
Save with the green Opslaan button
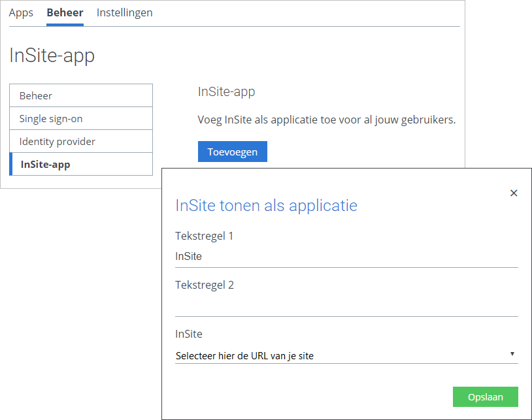point(485,396)
